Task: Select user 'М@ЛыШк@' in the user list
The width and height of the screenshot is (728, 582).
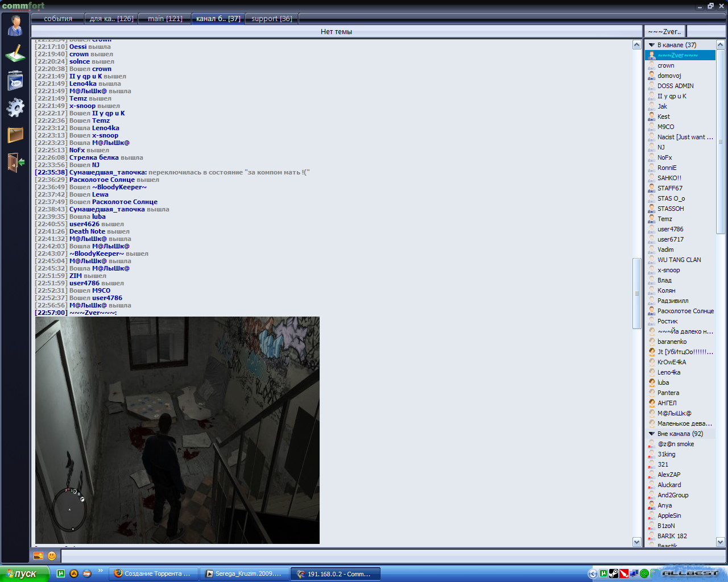Action: pyautogui.click(x=675, y=413)
